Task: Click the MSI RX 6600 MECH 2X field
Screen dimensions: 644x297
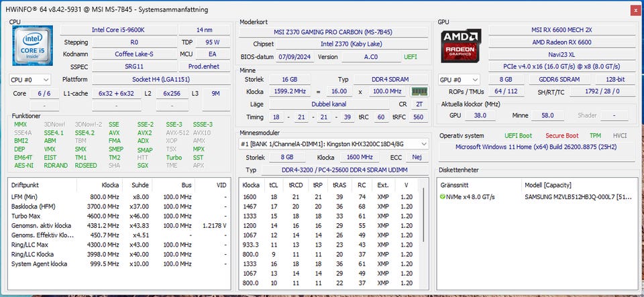Action: coord(561,30)
